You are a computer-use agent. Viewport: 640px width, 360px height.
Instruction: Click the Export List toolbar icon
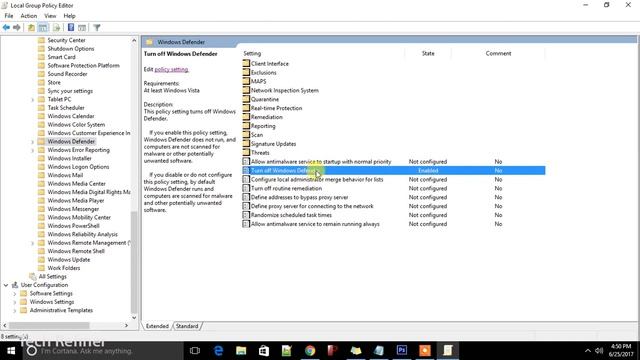tap(56, 27)
